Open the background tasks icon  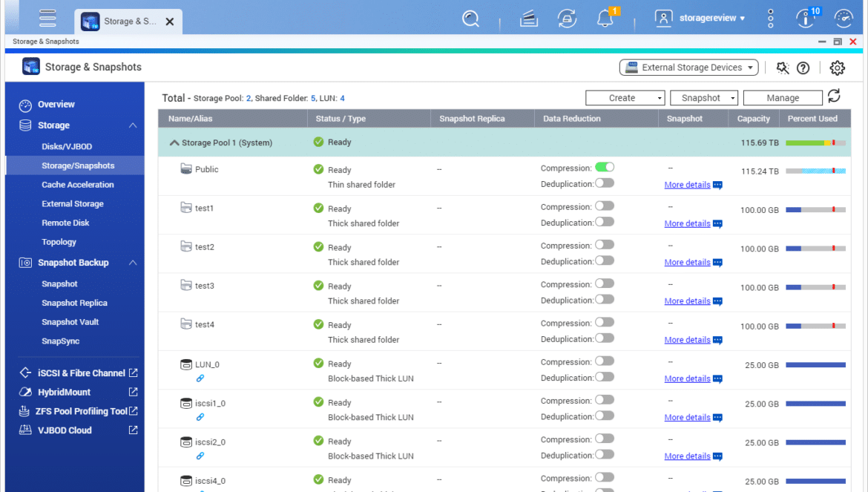tap(529, 19)
